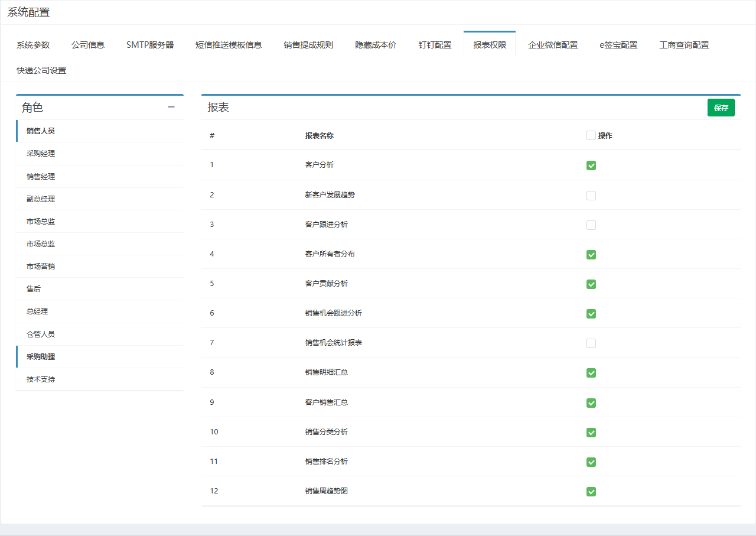Pick the 副总经理 role
The image size is (756, 536).
pos(100,199)
